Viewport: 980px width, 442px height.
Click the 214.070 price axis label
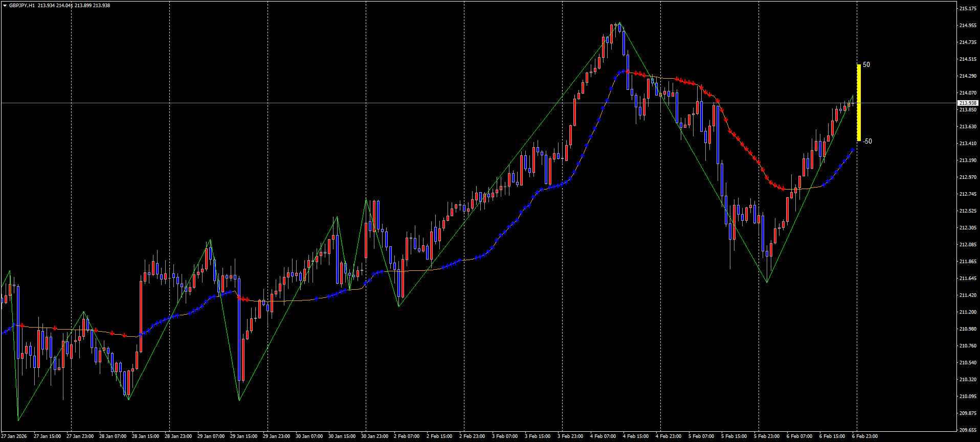click(x=968, y=93)
